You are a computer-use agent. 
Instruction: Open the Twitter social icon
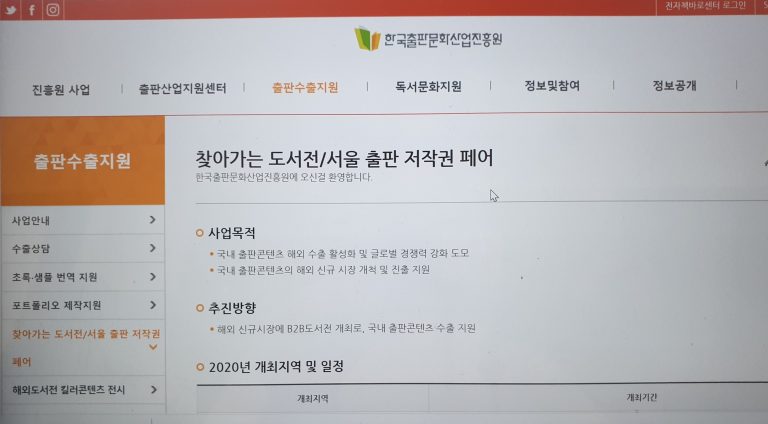[x=10, y=10]
